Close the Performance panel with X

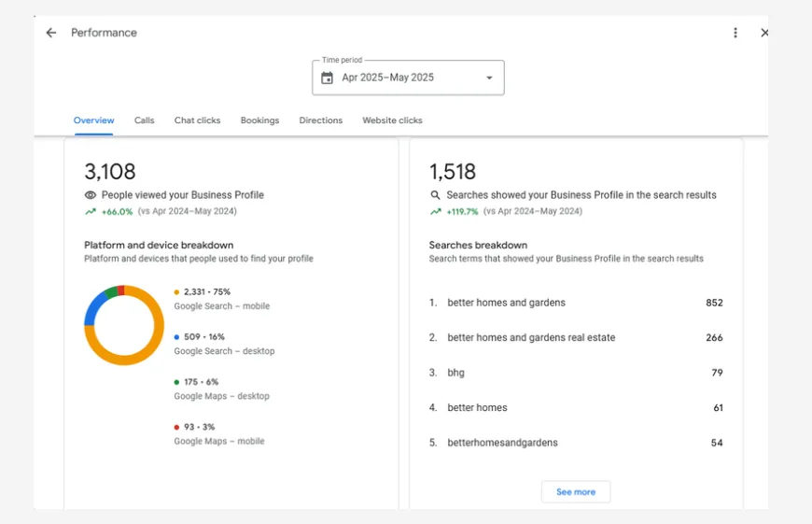tap(763, 33)
